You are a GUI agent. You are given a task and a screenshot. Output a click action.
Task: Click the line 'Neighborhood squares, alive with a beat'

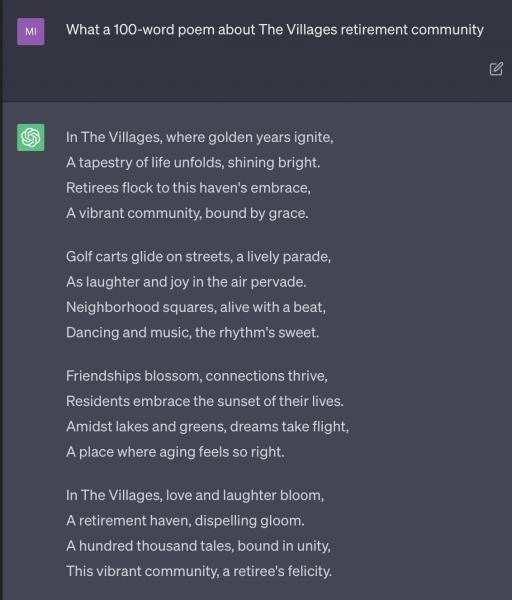coord(196,307)
